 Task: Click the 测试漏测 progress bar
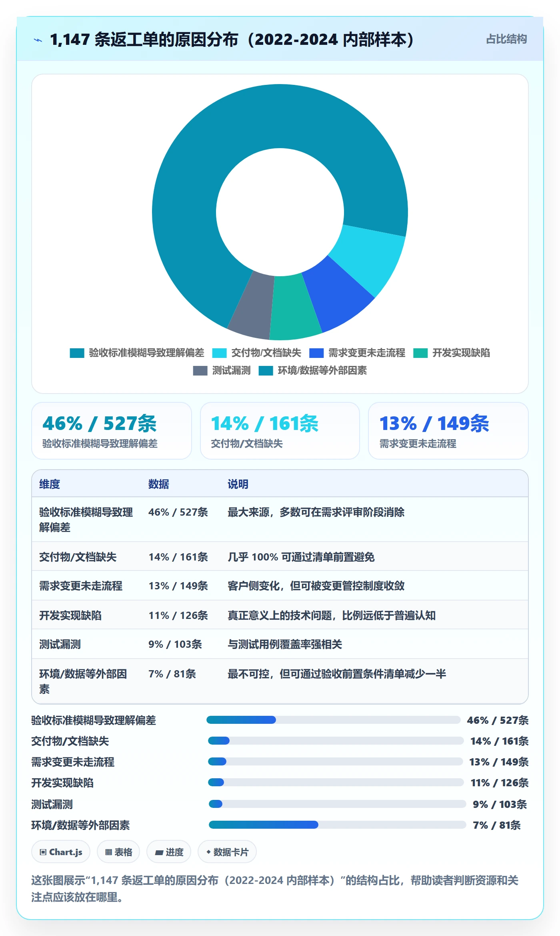coord(338,804)
